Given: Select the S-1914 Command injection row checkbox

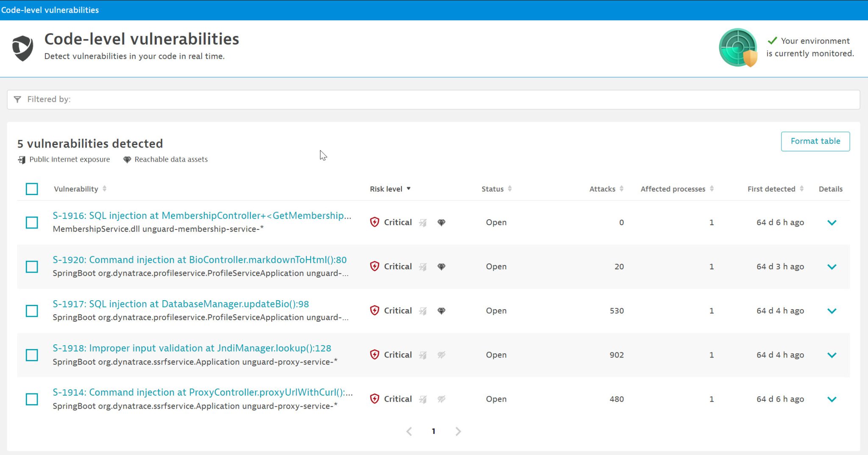Looking at the screenshot, I should click(x=32, y=399).
